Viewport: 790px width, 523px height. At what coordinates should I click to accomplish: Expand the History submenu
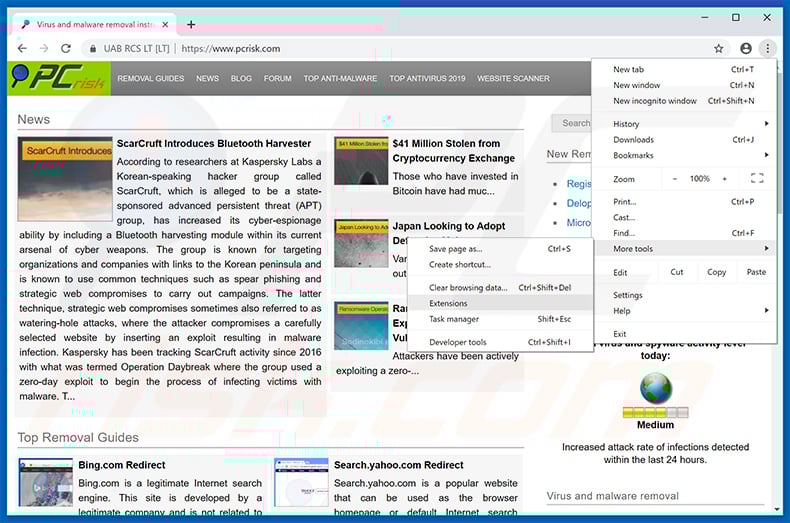tap(685, 124)
